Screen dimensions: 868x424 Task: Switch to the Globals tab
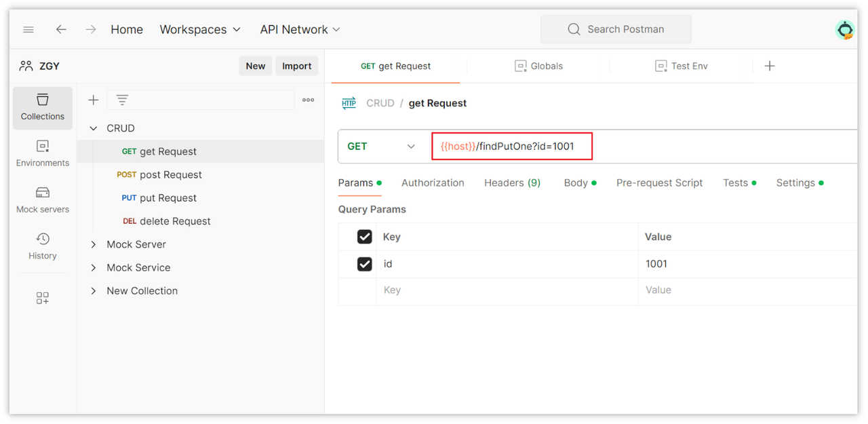pyautogui.click(x=538, y=66)
